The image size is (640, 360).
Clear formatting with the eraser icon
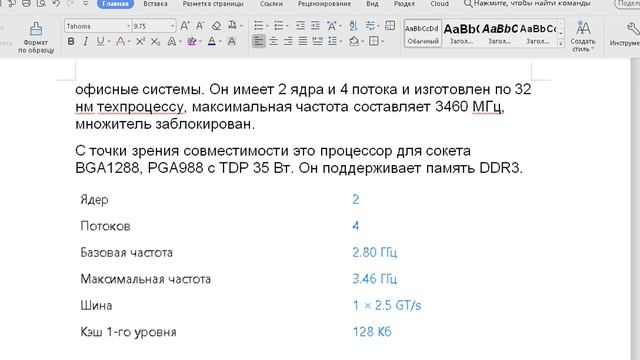pos(216,26)
